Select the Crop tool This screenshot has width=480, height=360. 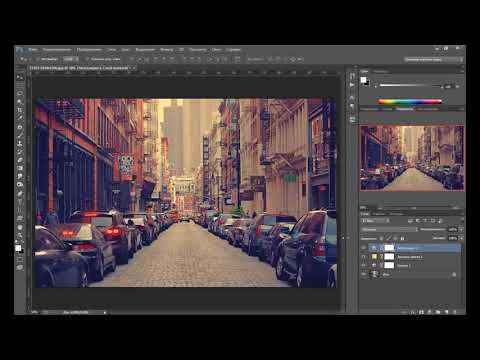click(20, 110)
